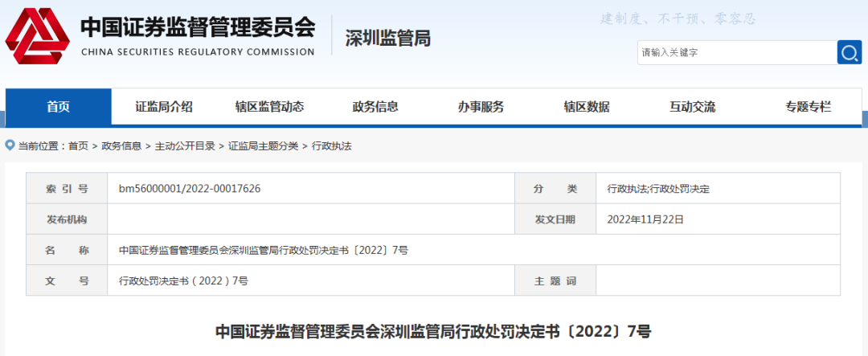
Task: Go to 主动公开目录 in the breadcrumb
Action: (x=185, y=146)
